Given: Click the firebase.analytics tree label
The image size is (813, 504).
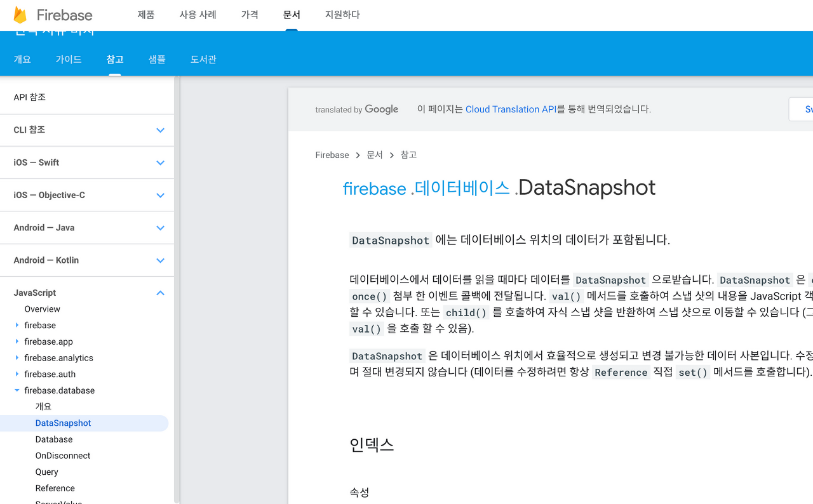Looking at the screenshot, I should coord(58,358).
